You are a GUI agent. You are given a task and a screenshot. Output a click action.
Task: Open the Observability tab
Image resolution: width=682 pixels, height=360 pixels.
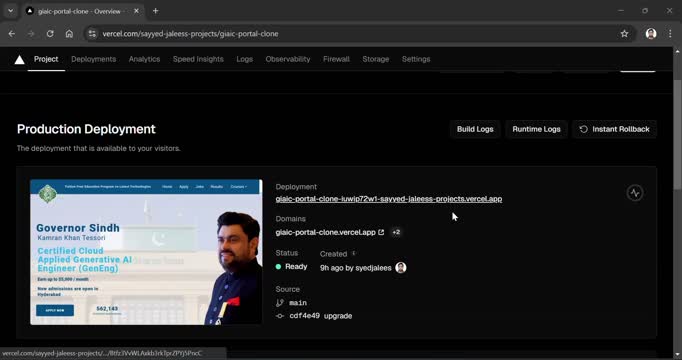pos(288,59)
